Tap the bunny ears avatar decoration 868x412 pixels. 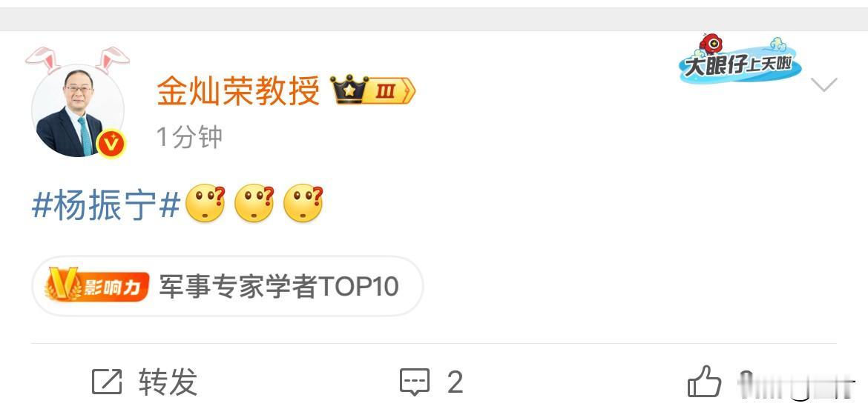tap(77, 60)
